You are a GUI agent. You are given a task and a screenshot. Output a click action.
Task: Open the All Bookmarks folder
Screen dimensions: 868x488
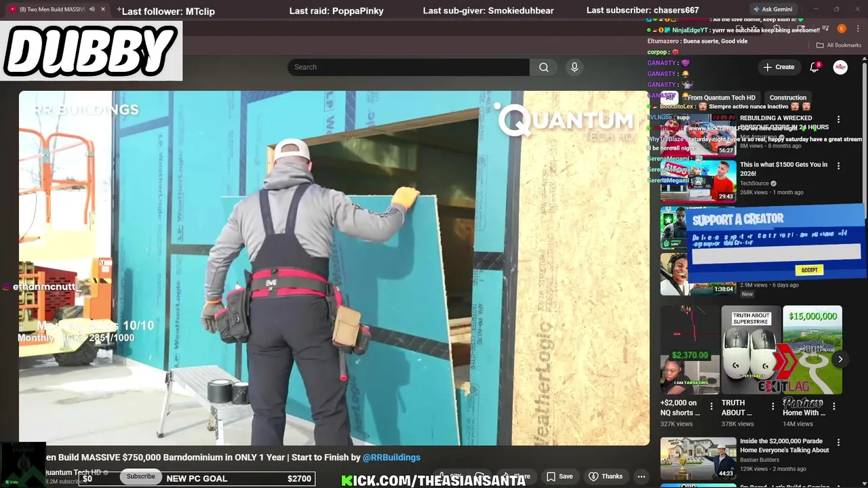839,45
